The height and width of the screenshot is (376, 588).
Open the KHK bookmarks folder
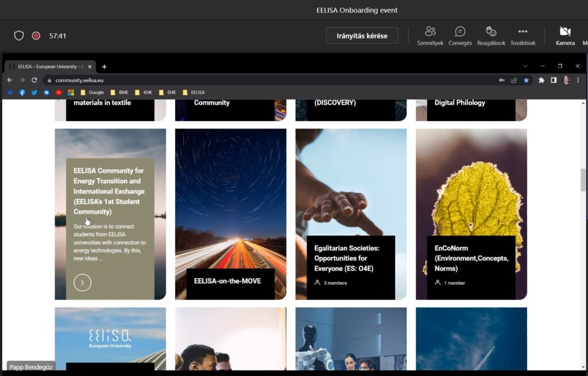pyautogui.click(x=144, y=92)
